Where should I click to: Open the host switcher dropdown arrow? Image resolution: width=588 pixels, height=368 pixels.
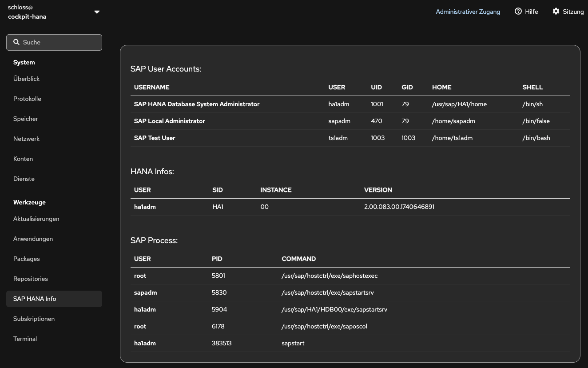click(97, 12)
